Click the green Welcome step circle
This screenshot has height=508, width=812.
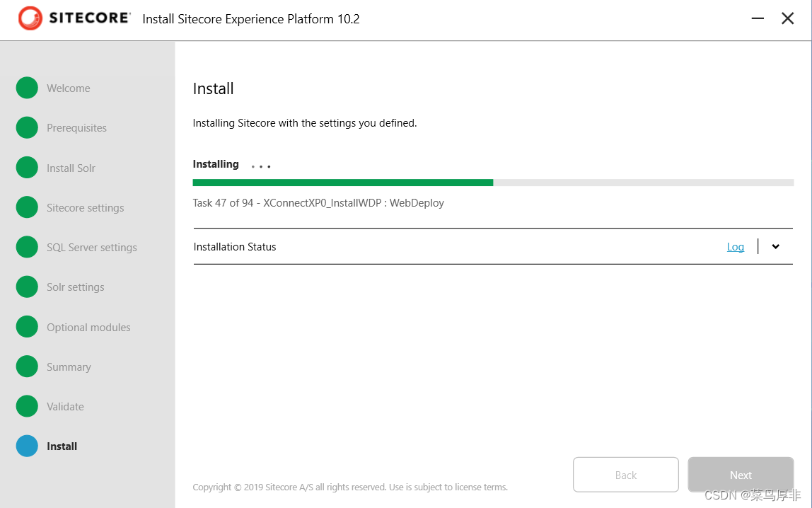(27, 88)
